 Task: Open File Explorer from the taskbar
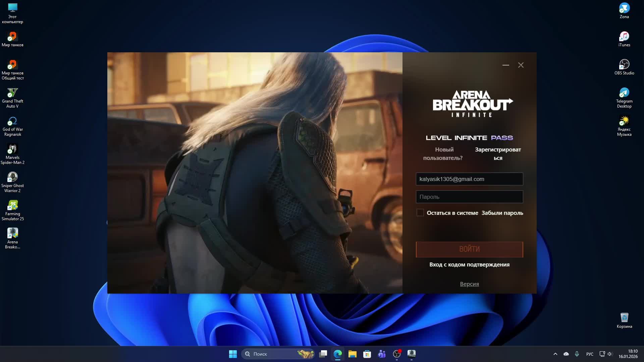(x=352, y=354)
